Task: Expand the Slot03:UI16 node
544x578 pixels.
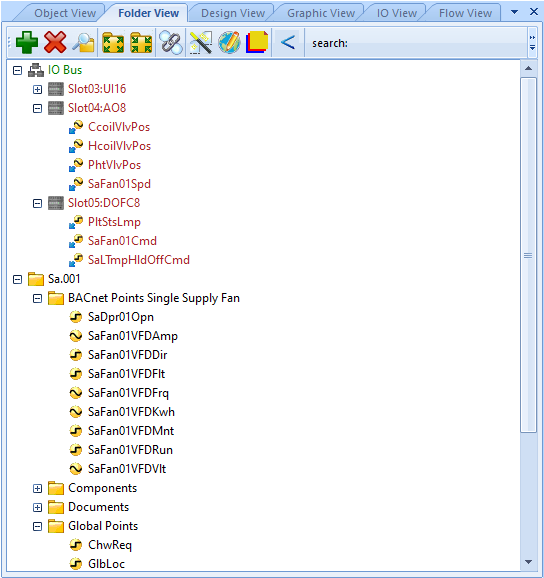Action: point(37,90)
